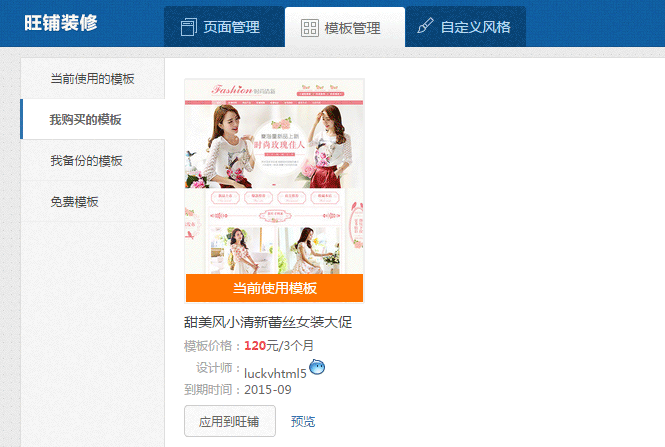
Task: Open 免费模板 sidebar item
Action: click(92, 201)
